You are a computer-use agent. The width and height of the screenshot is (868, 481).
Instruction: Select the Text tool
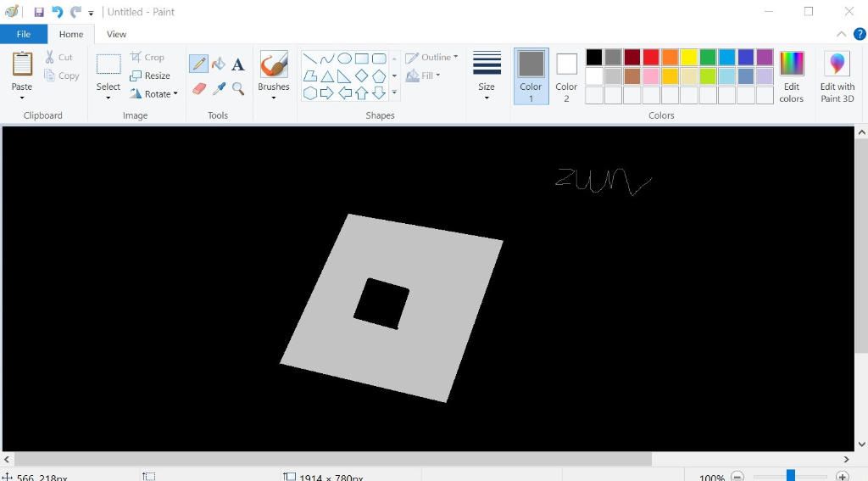tap(238, 64)
